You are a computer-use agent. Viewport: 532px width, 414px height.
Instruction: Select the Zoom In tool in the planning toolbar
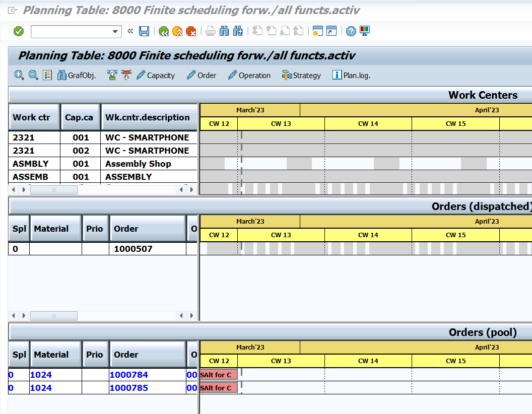[19, 75]
